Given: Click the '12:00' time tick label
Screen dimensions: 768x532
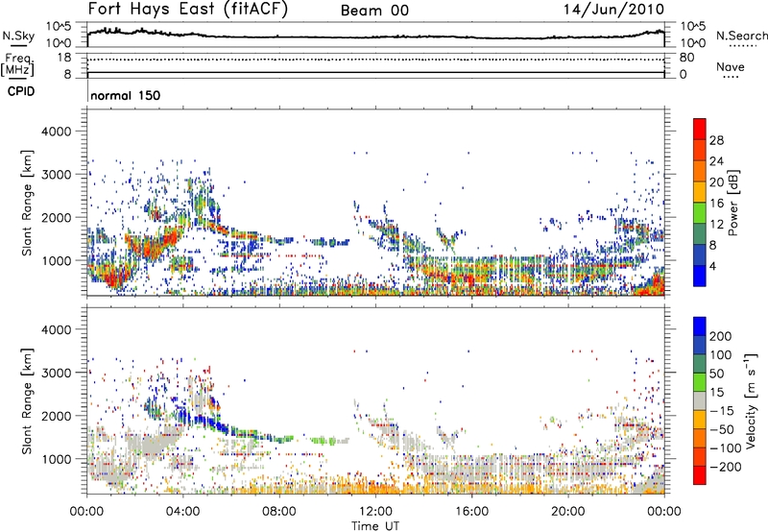Looking at the screenshot, I should (375, 512).
